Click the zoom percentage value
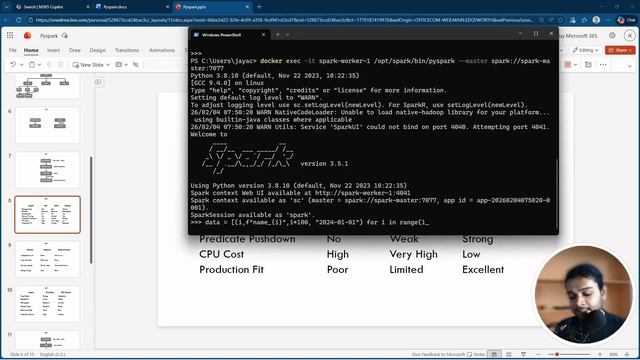 pyautogui.click(x=613, y=355)
